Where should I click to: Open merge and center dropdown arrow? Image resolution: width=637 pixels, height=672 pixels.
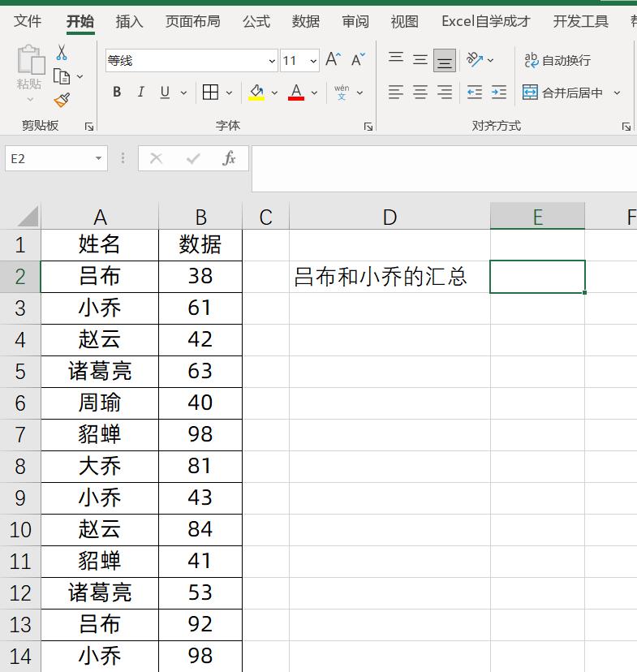617,93
